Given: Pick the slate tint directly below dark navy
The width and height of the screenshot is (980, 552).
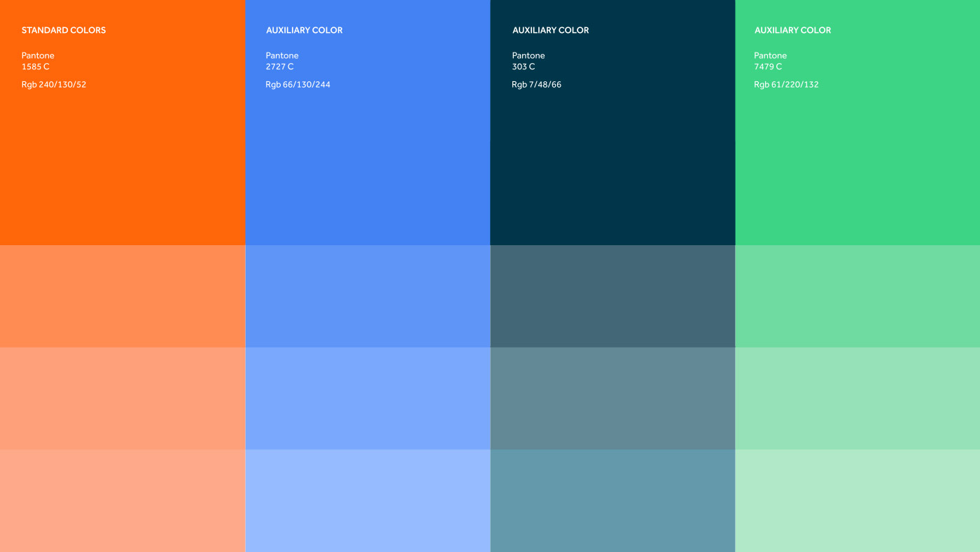Looking at the screenshot, I should (x=612, y=296).
